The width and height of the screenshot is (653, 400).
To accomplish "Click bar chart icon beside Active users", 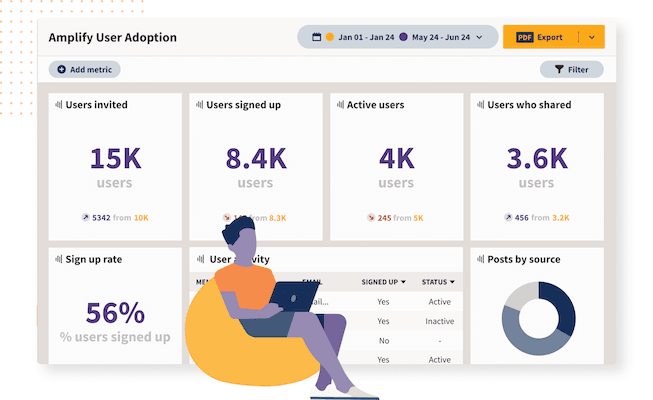I will tap(340, 104).
